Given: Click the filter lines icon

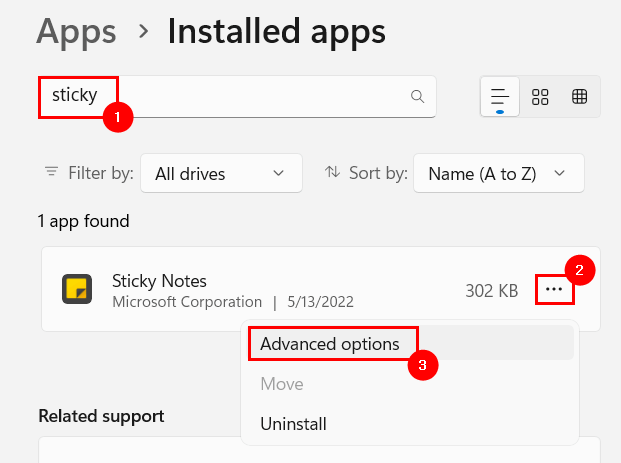Looking at the screenshot, I should click(51, 172).
